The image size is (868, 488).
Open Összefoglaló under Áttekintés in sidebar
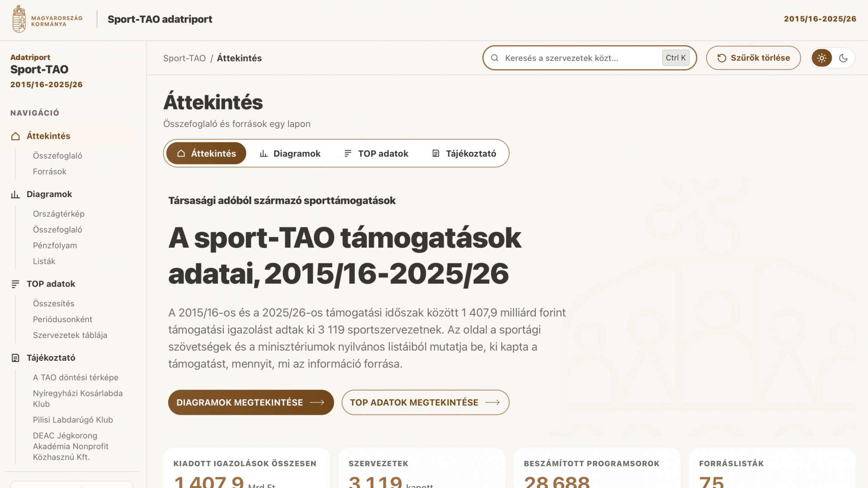[x=57, y=155]
